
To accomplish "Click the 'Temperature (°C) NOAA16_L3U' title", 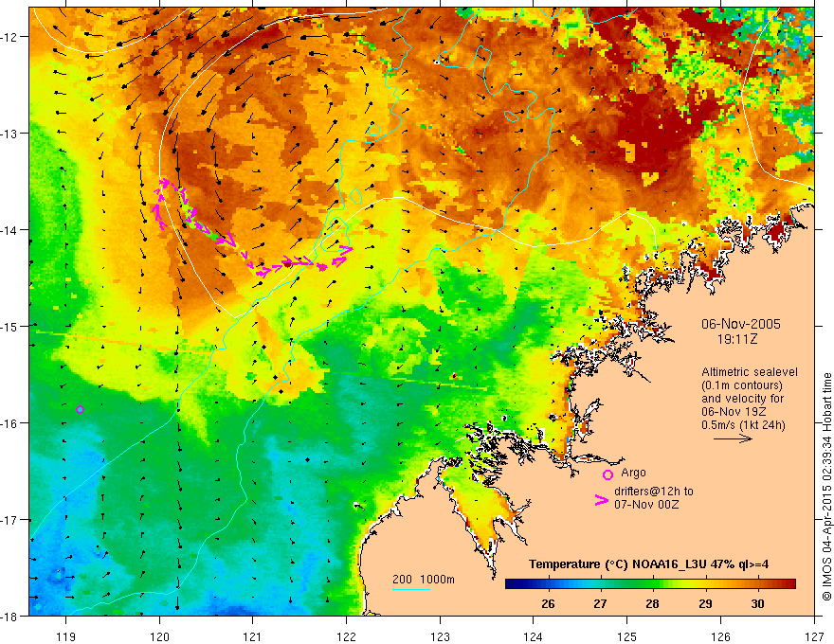I will [648, 564].
